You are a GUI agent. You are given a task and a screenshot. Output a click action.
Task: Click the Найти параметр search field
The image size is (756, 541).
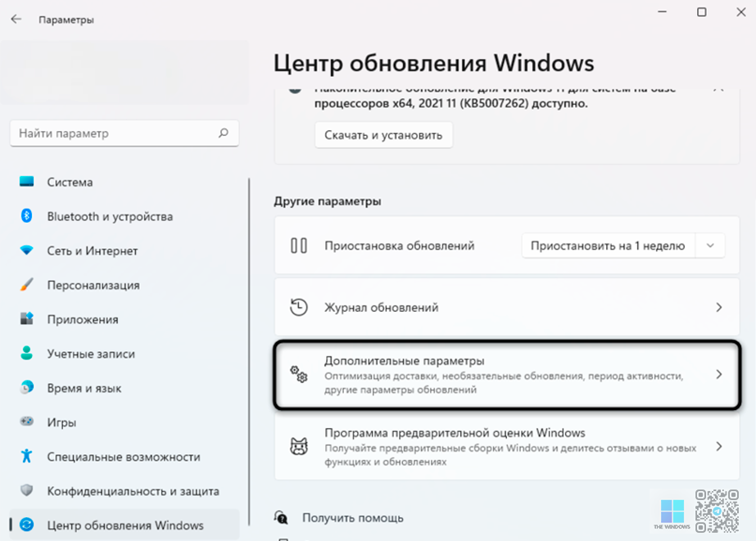coord(124,133)
